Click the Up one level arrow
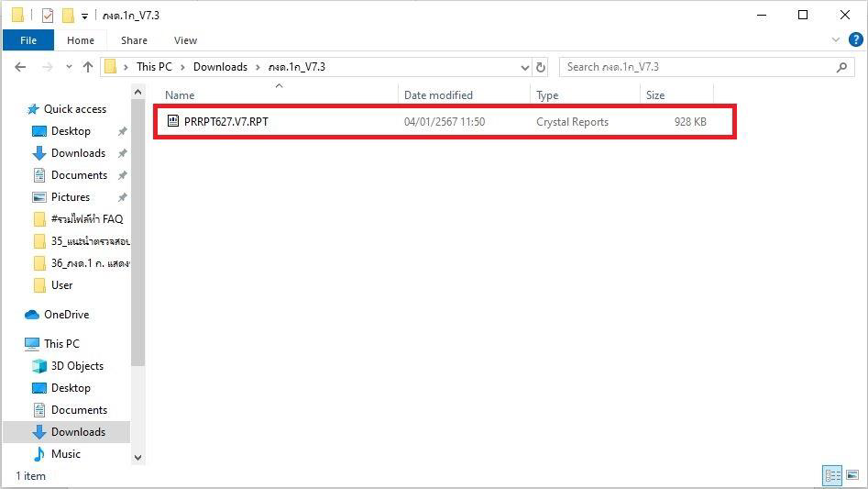This screenshot has height=489, width=868. [x=88, y=67]
